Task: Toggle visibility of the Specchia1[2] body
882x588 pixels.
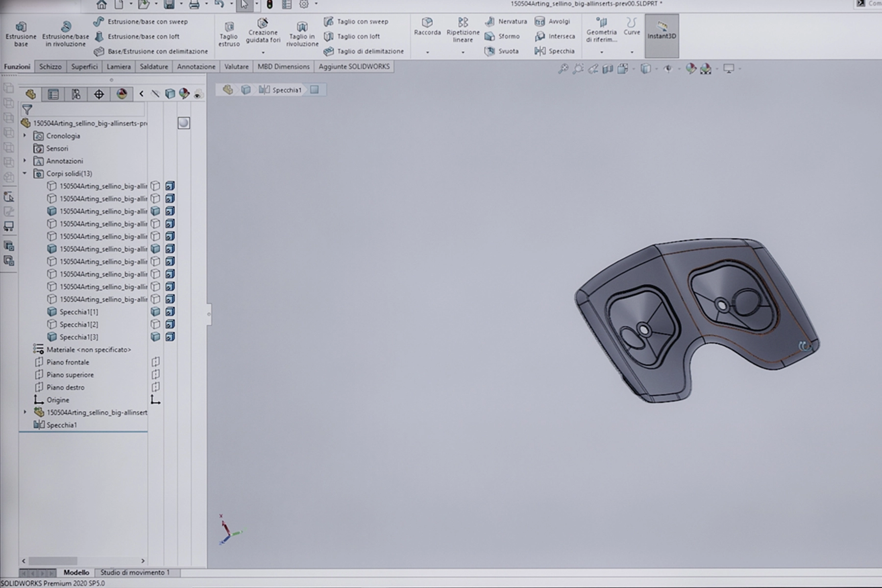Action: coord(155,324)
